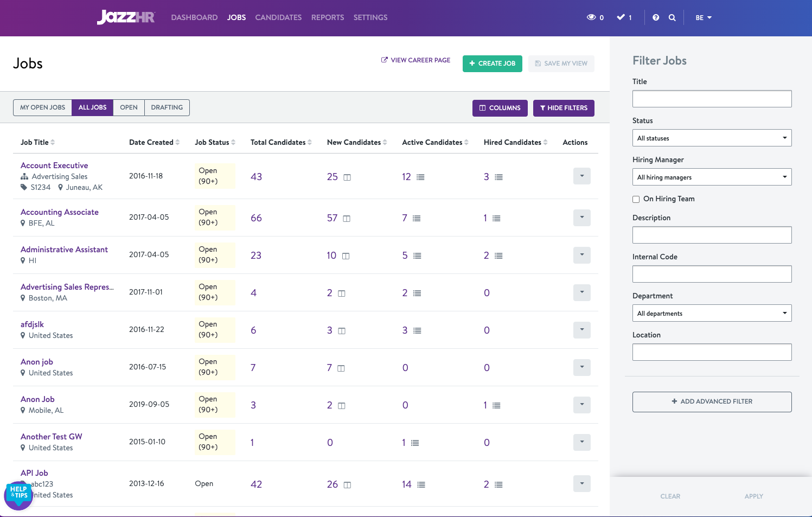The width and height of the screenshot is (812, 517).
Task: Click Save My View button
Action: click(x=561, y=63)
